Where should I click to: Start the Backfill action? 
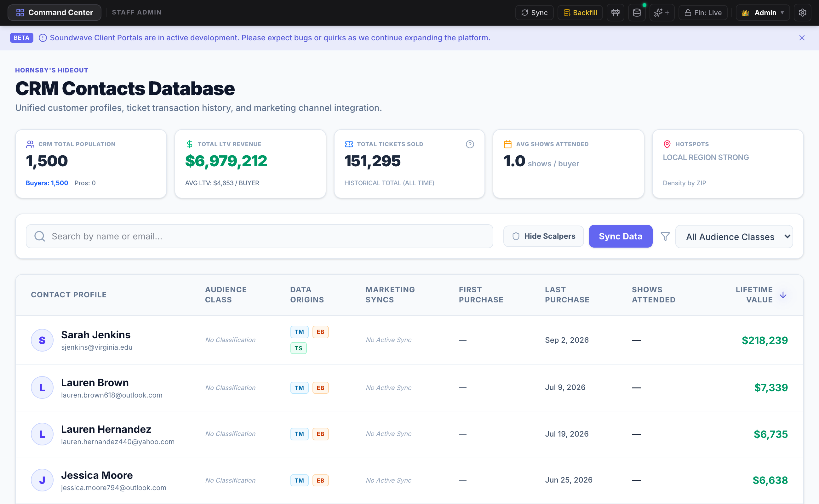(580, 13)
